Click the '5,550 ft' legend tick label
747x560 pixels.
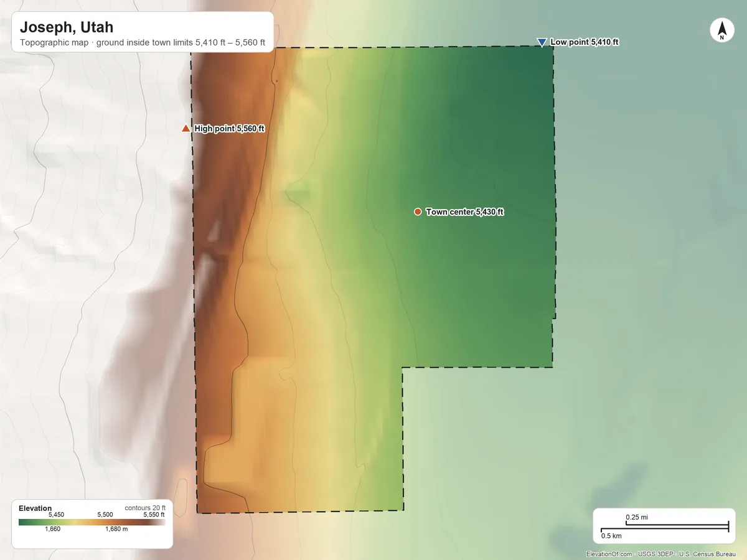[154, 515]
